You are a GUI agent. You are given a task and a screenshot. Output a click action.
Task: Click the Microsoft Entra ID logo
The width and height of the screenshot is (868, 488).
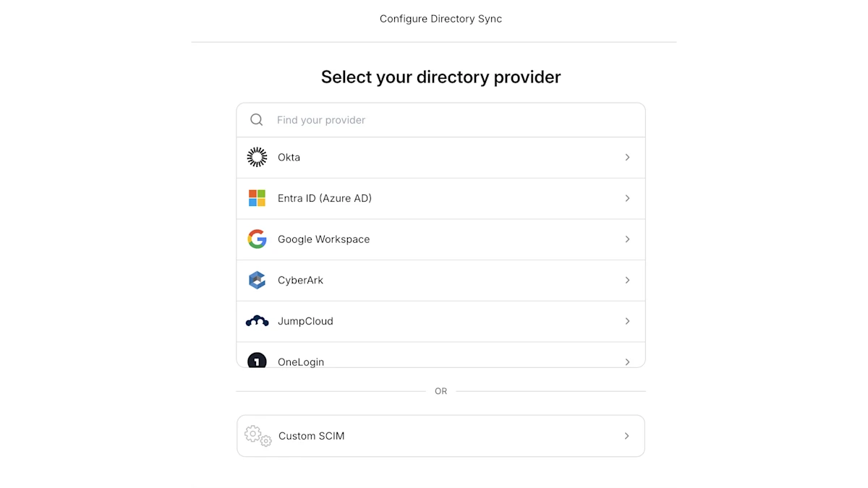point(257,198)
